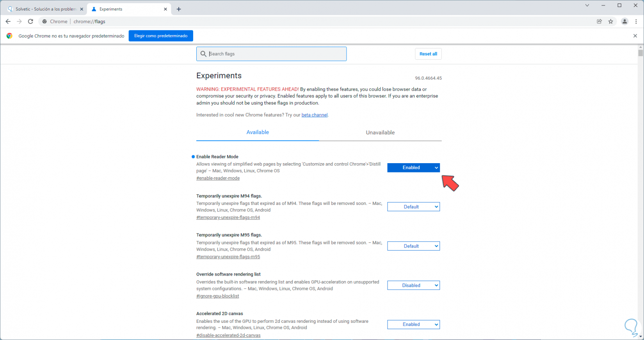Open a new tab with plus button
Image resolution: width=644 pixels, height=340 pixels.
[x=179, y=9]
